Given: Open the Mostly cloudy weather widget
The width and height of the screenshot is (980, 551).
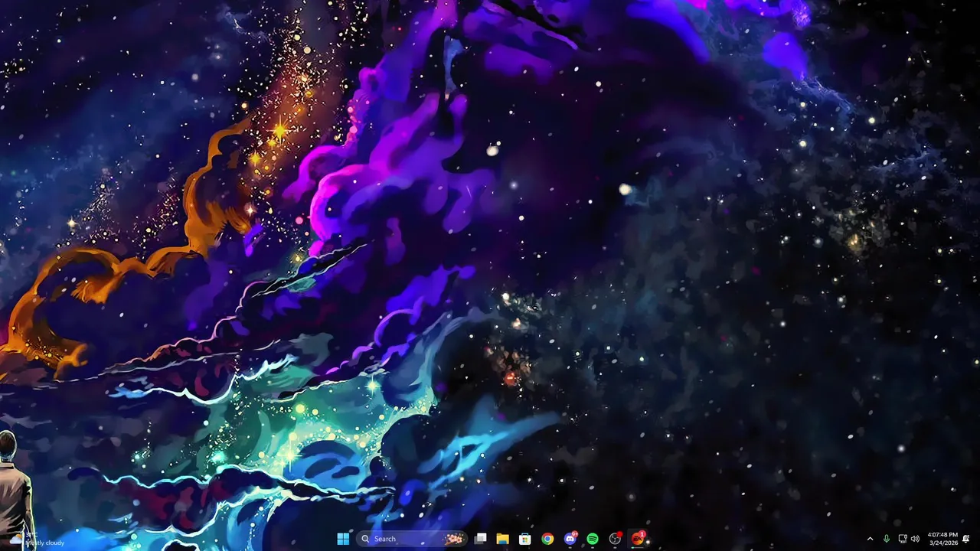Looking at the screenshot, I should [38, 539].
